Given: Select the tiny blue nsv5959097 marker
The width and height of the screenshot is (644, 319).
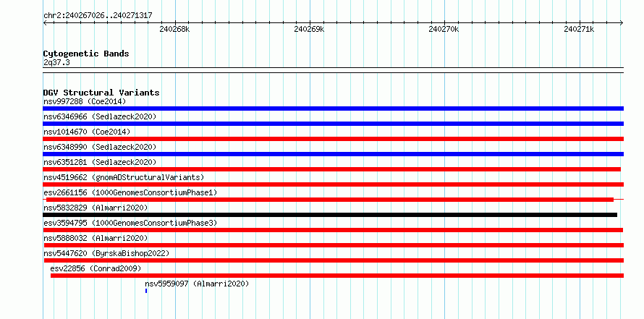Looking at the screenshot, I should pyautogui.click(x=146, y=291).
